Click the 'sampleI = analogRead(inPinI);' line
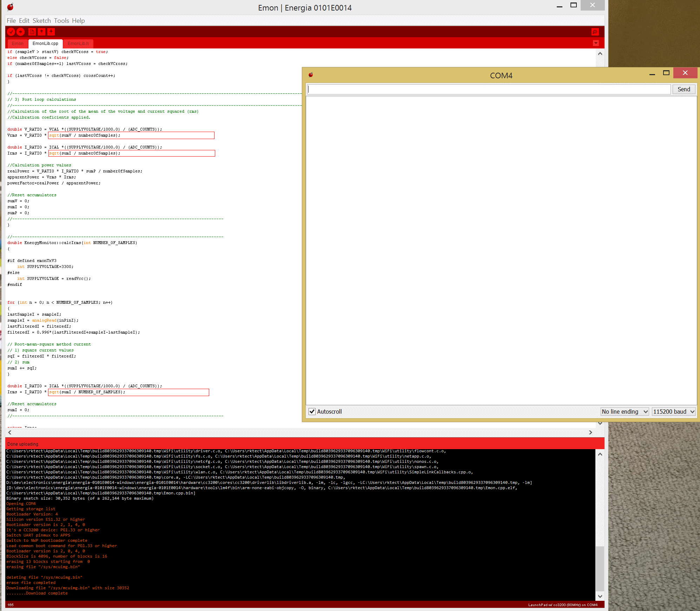Viewport: 700px width, 611px height. click(x=43, y=320)
